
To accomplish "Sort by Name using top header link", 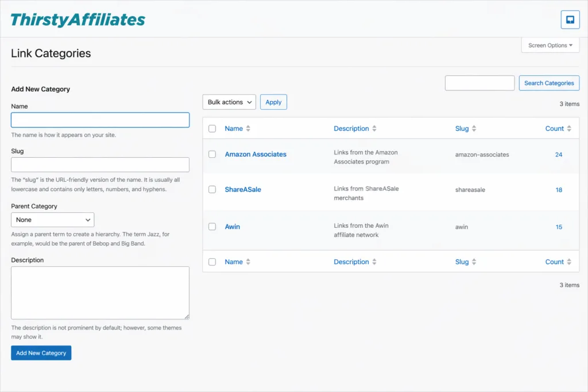I will 234,129.
